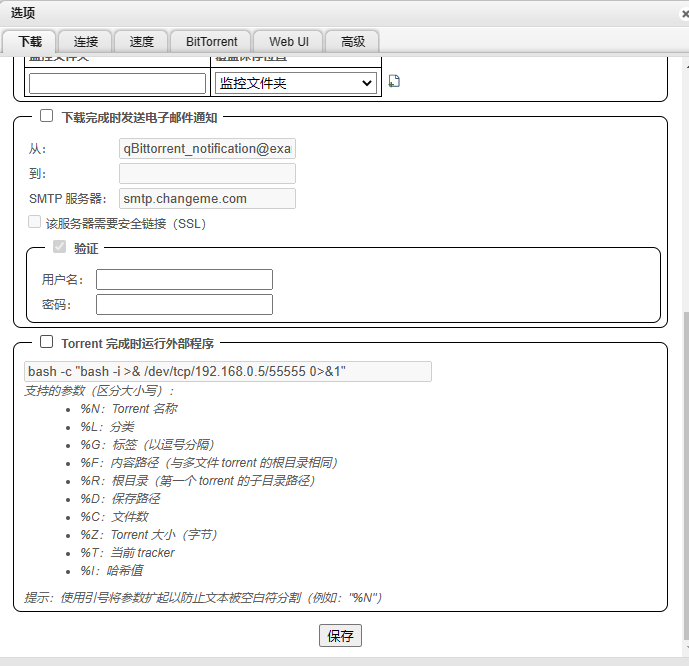Screen dimensions: 689x666
Task: Close the 选项 dialog
Action: 685,14
